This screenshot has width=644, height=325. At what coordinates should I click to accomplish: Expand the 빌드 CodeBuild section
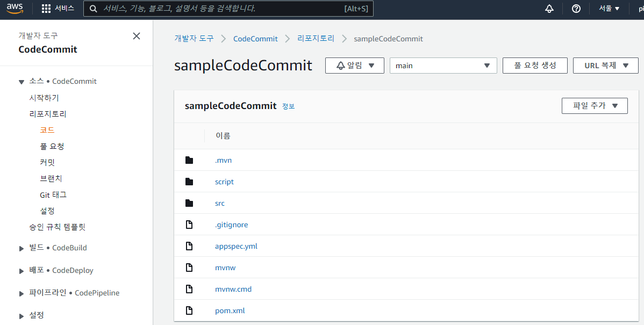coord(22,248)
